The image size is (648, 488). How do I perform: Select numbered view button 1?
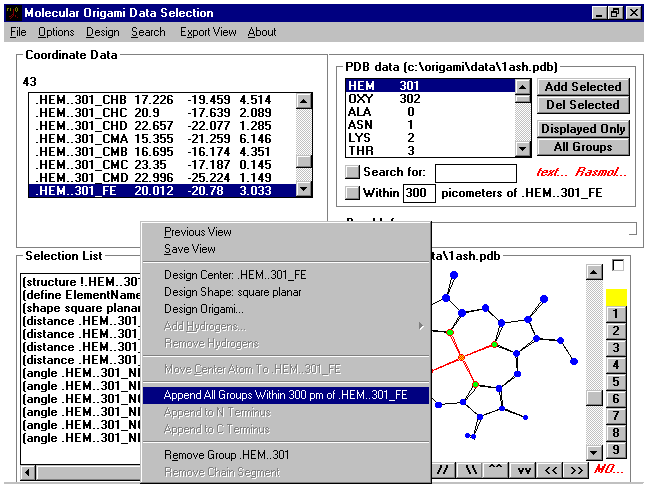pos(617,314)
